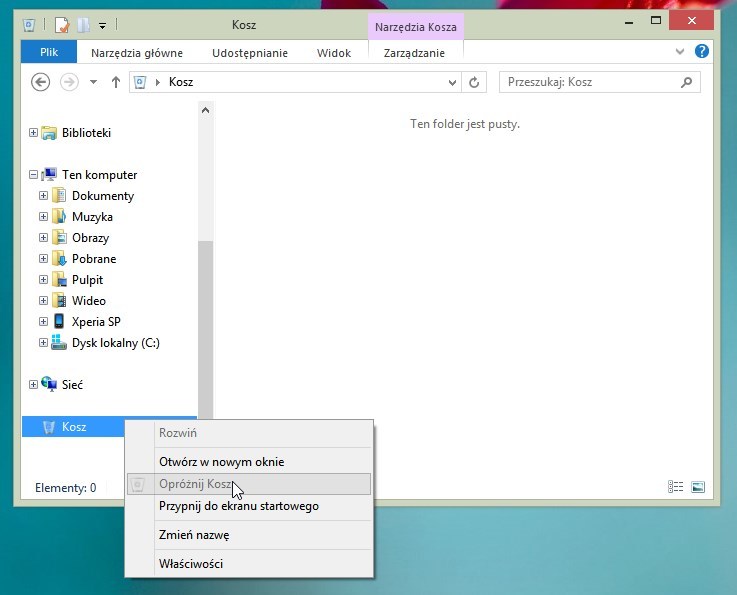Viewport: 737px width, 595px height.
Task: Open the Dokumenty folder
Action: pyautogui.click(x=103, y=196)
